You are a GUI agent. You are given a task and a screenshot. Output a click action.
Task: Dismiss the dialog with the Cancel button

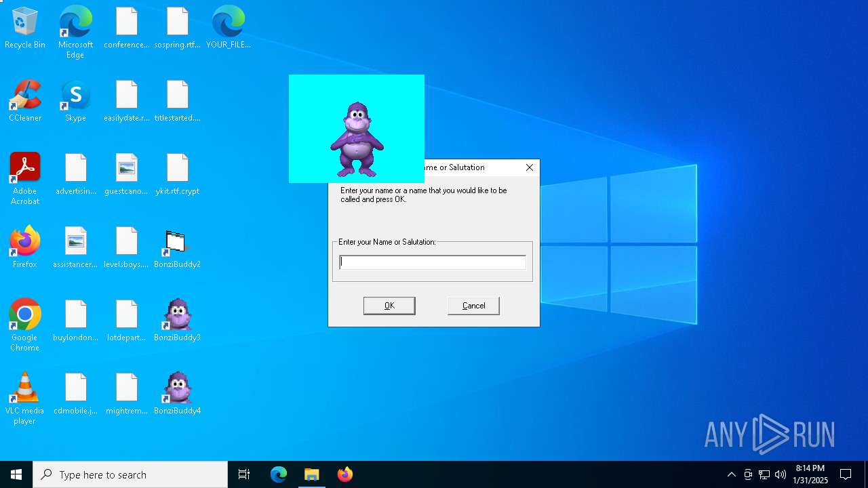[473, 306]
